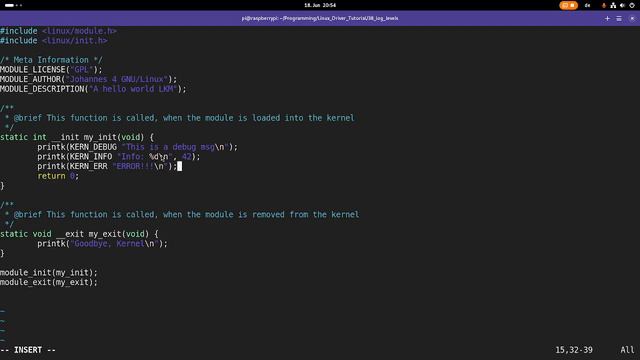Click the '-- INSERT --' mode indicator
Screen dimensions: 640x360
click(x=28, y=350)
